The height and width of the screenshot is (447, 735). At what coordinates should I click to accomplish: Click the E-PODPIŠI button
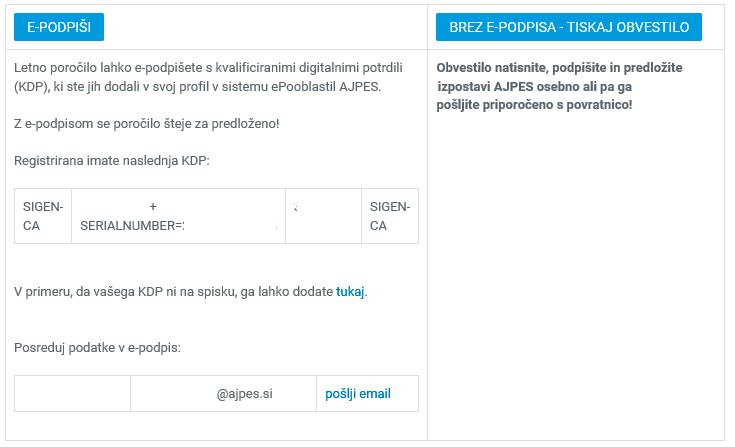[59, 28]
